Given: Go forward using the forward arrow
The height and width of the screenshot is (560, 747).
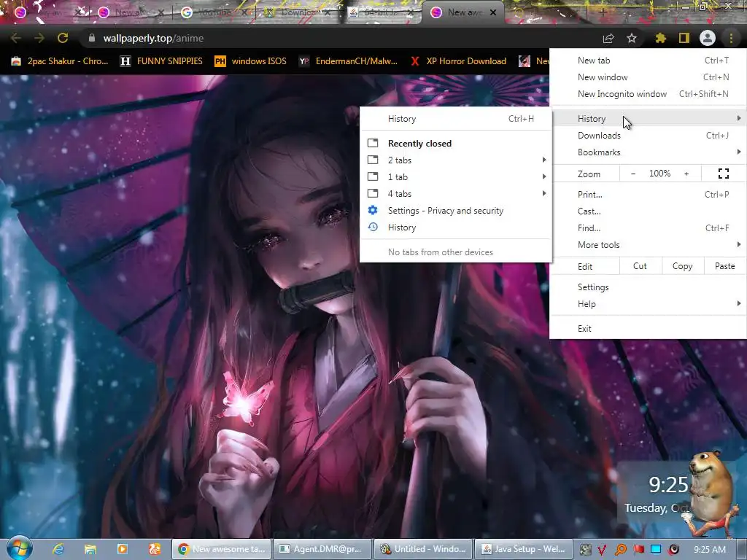Looking at the screenshot, I should click(x=39, y=38).
